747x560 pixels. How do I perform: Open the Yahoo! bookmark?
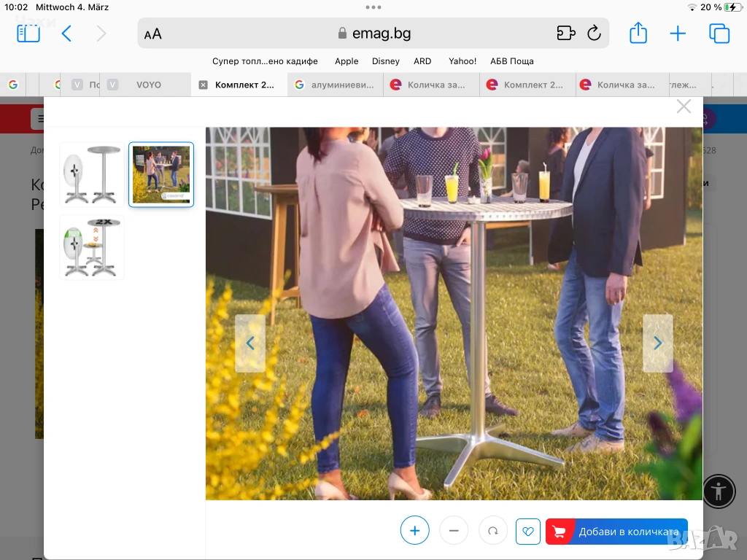pos(462,61)
